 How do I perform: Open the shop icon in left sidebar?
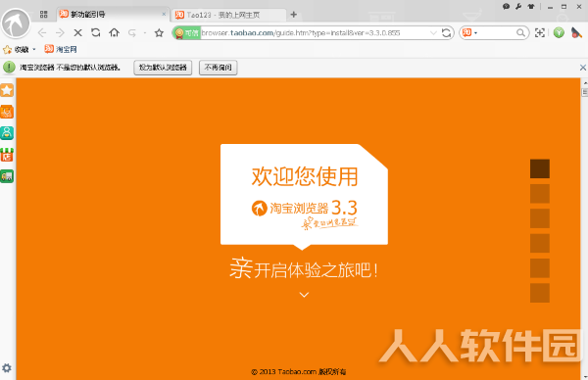(x=7, y=155)
